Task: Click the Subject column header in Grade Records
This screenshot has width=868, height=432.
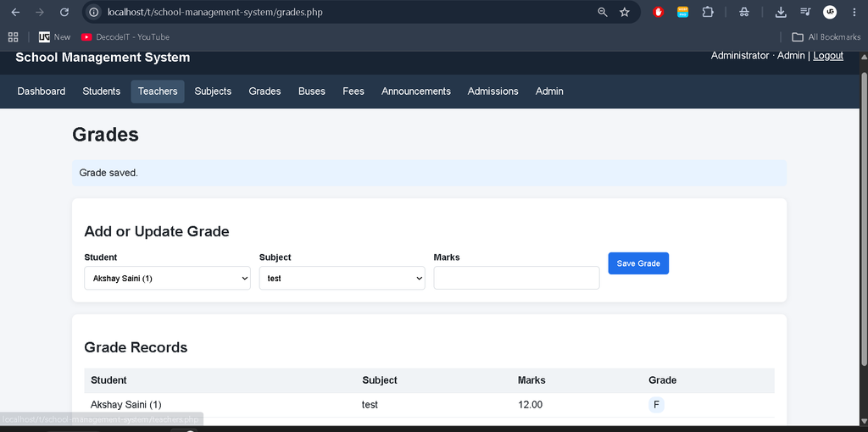Action: (x=380, y=380)
